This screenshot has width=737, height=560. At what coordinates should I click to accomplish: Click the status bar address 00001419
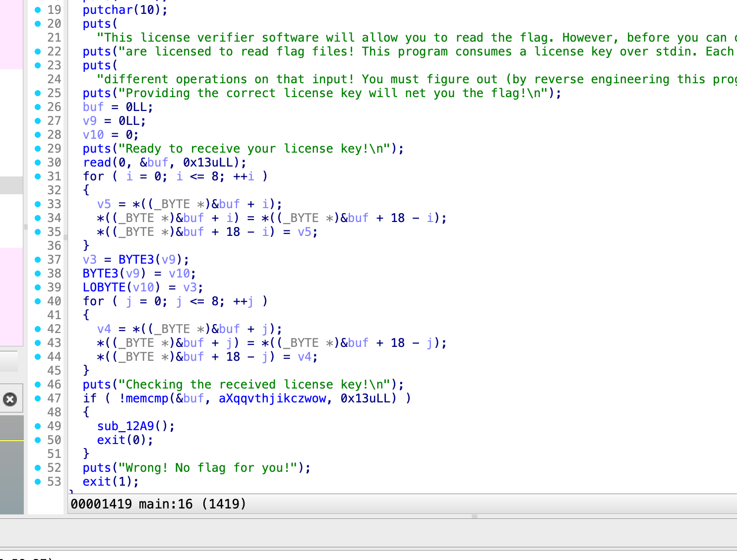(101, 504)
